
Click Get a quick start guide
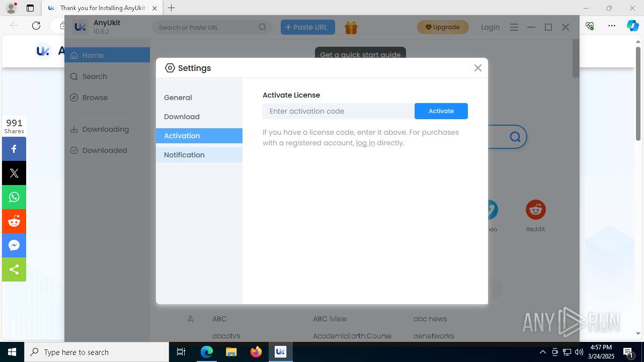(x=360, y=54)
